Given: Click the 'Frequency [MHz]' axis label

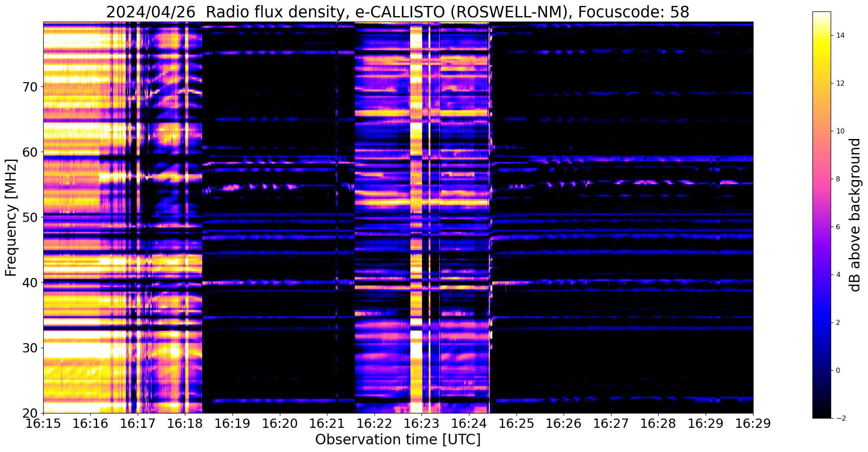Looking at the screenshot, I should [11, 218].
